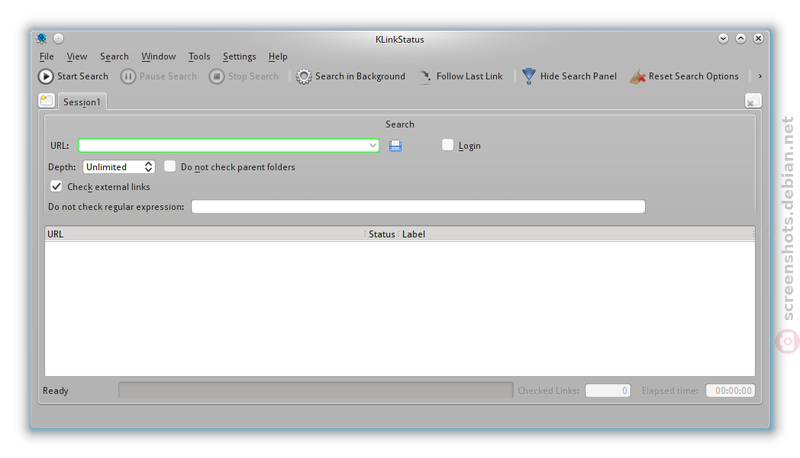This screenshot has height=458, width=800.
Task: Click the Stop Search toolbar icon
Action: (216, 77)
